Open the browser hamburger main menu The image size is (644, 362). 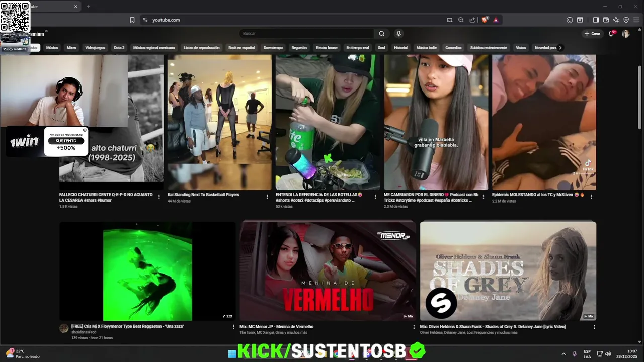(x=636, y=20)
